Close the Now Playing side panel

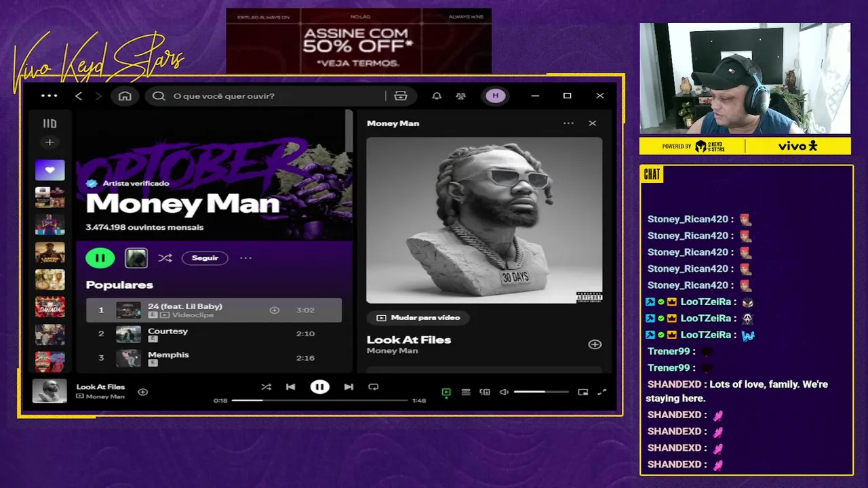click(x=593, y=123)
